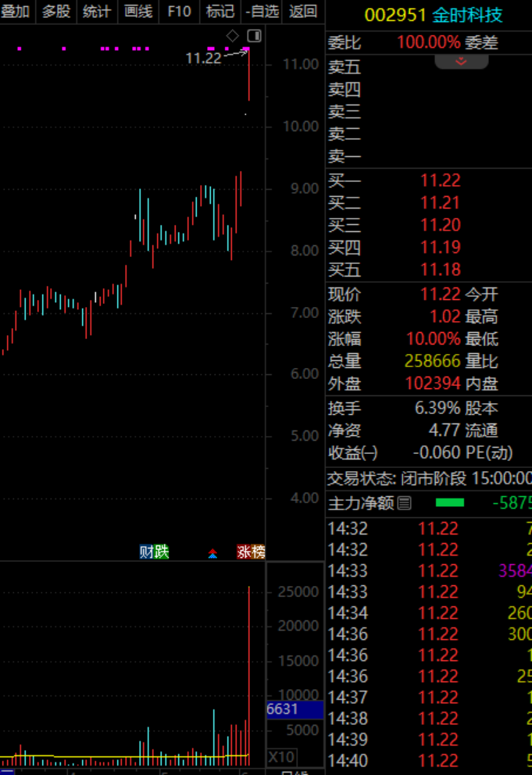Open the 叠加 overlay menu
532x775 pixels.
click(16, 11)
